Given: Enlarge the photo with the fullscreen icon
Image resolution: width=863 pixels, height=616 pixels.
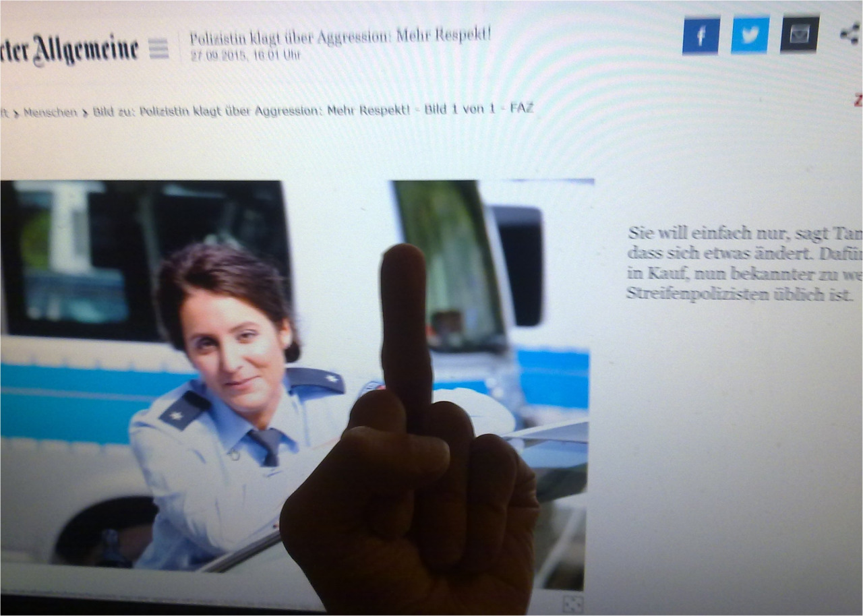Looking at the screenshot, I should coord(572,604).
